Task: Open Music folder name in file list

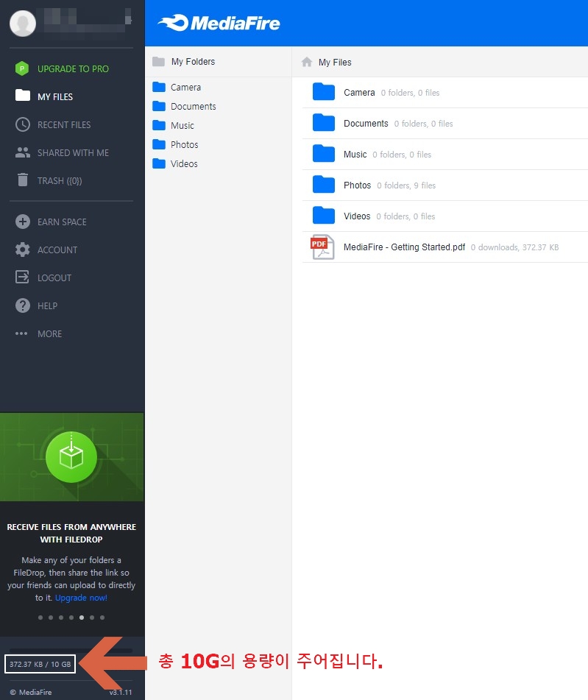Action: point(355,154)
